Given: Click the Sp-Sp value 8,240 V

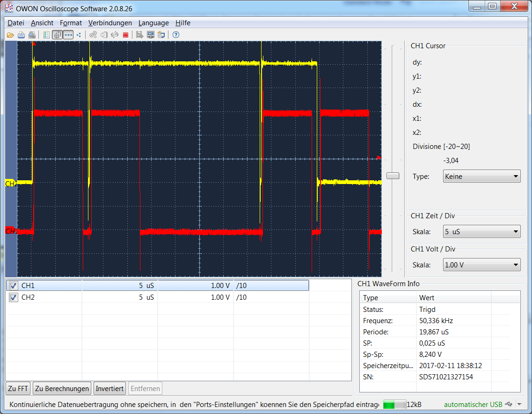Looking at the screenshot, I should point(430,354).
